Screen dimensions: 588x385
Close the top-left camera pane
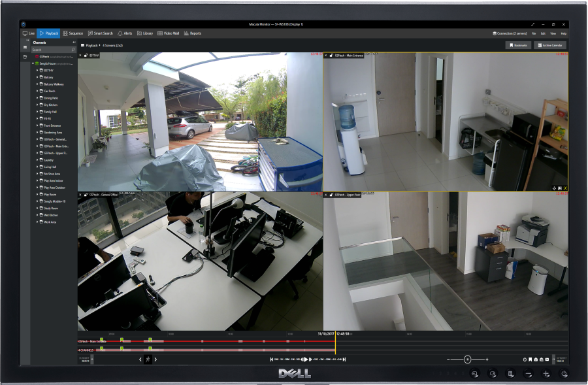tap(80, 56)
